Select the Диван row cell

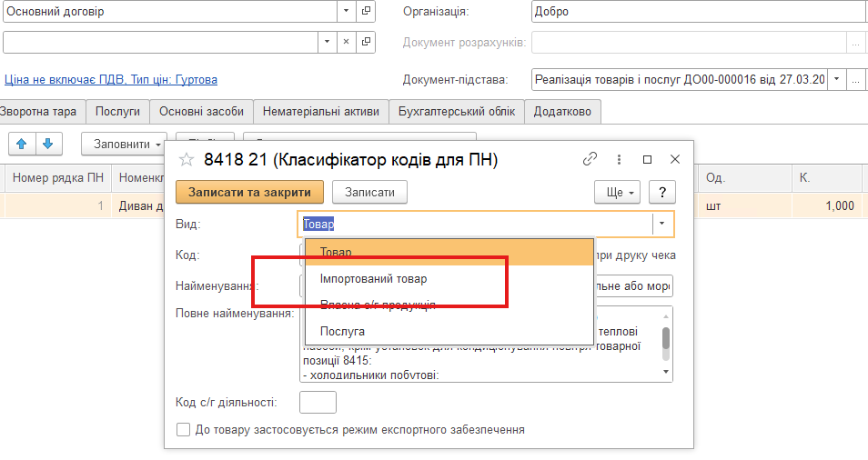pos(138,205)
